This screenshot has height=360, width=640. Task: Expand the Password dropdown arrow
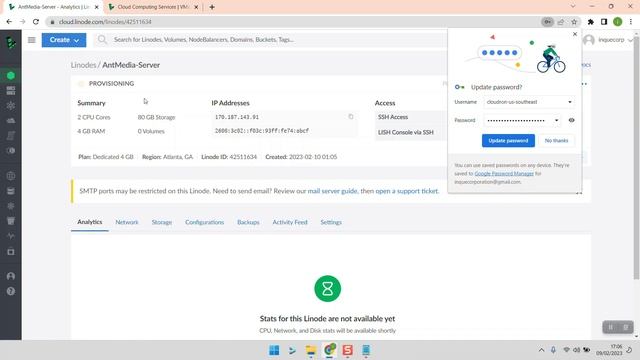556,120
